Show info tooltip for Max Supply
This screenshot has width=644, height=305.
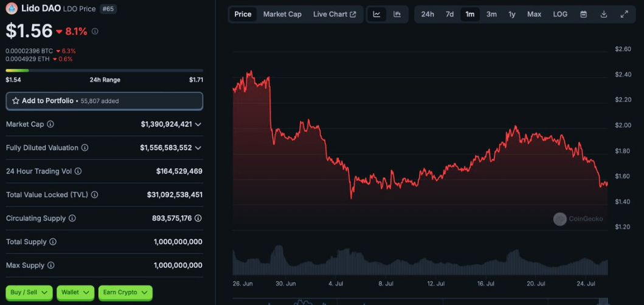pyautogui.click(x=50, y=265)
